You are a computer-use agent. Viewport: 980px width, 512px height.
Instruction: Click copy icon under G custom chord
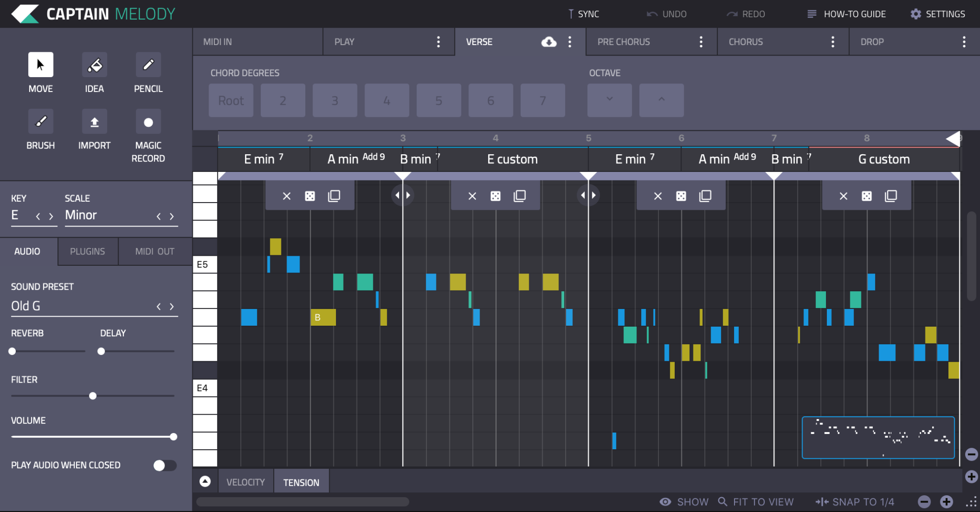coord(891,196)
